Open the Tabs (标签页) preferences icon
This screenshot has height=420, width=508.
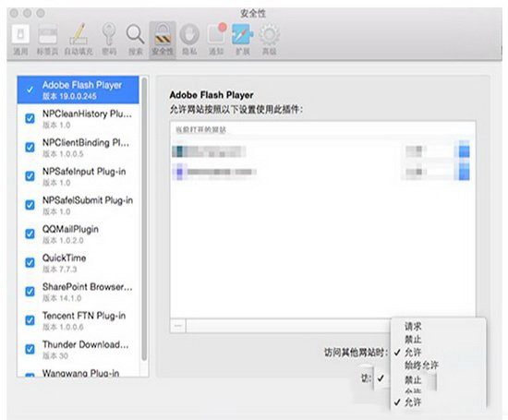tap(48, 34)
